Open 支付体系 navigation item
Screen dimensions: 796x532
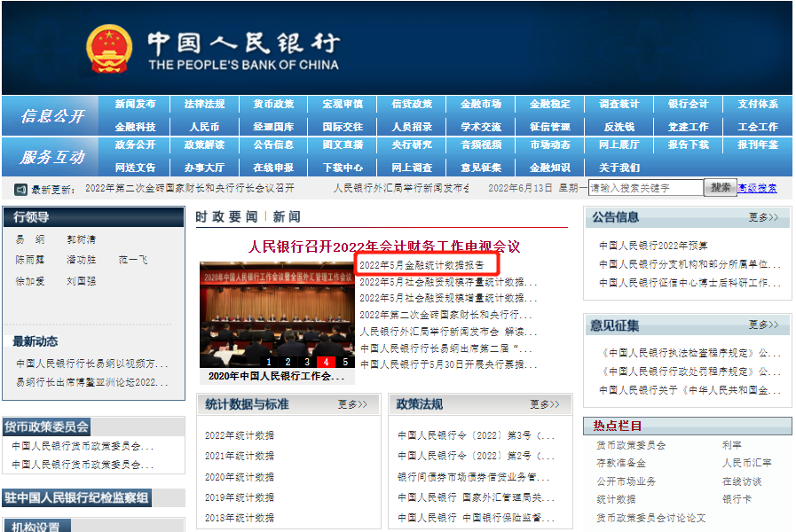758,104
